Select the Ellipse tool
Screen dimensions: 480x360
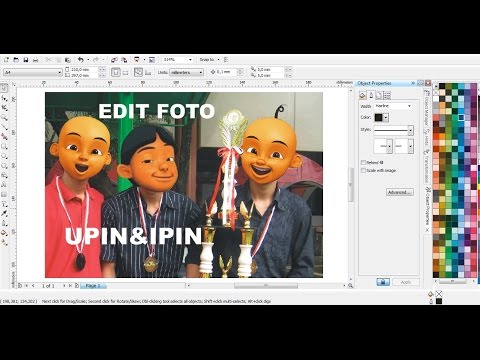coord(4,156)
